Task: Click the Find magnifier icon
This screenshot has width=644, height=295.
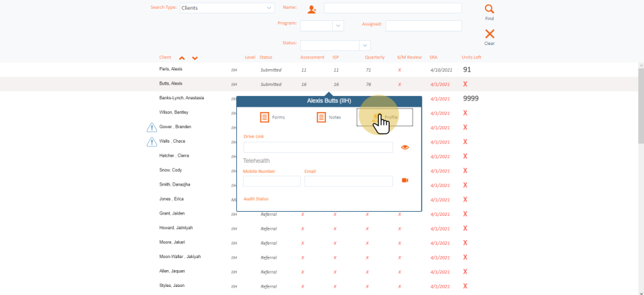Action: click(489, 9)
